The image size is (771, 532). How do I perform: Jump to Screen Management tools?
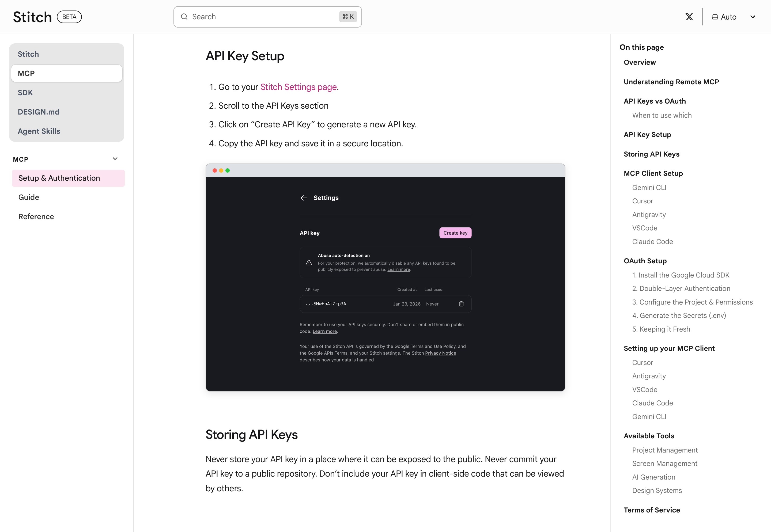coord(665,464)
